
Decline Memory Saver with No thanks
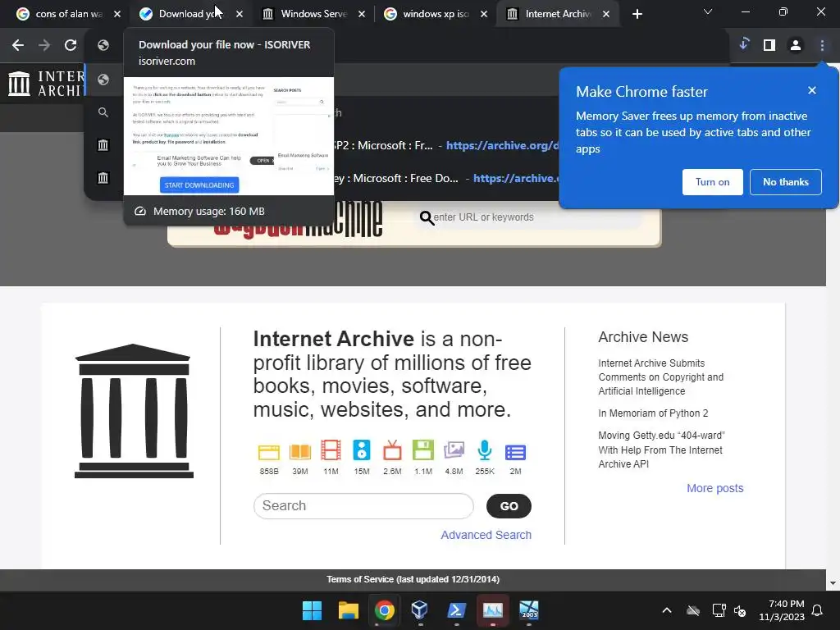point(785,182)
